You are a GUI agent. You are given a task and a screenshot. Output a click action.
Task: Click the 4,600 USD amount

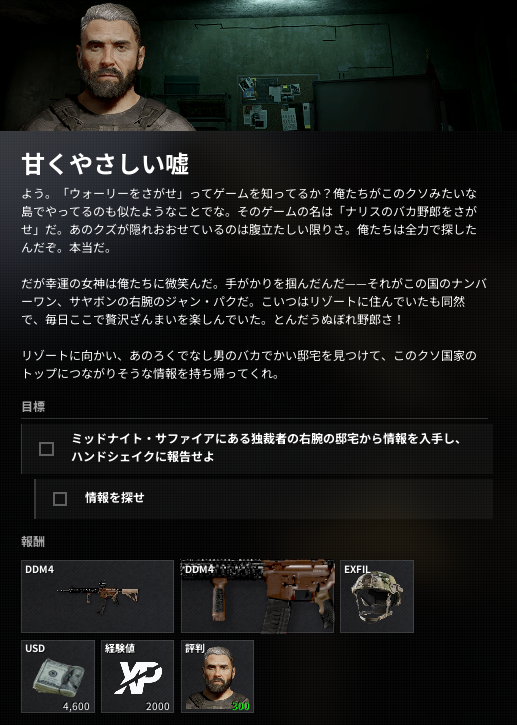(76, 706)
